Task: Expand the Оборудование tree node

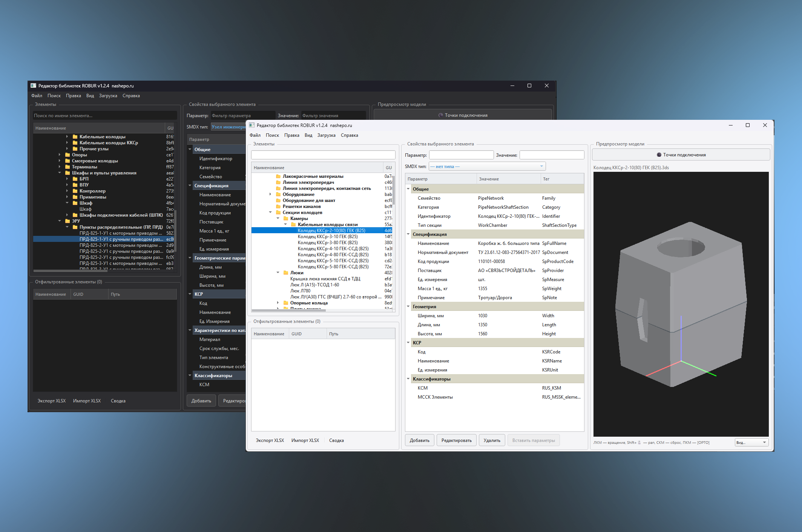Action: point(270,194)
